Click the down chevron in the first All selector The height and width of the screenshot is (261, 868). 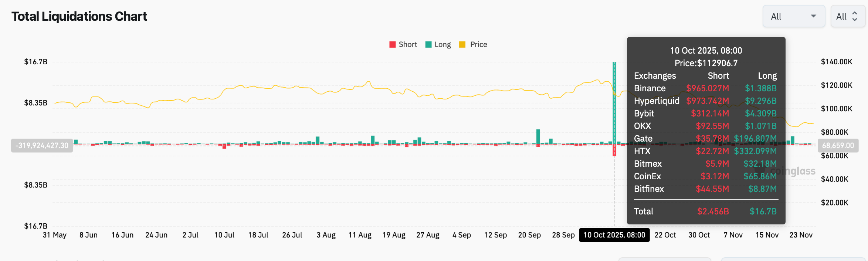tap(813, 16)
